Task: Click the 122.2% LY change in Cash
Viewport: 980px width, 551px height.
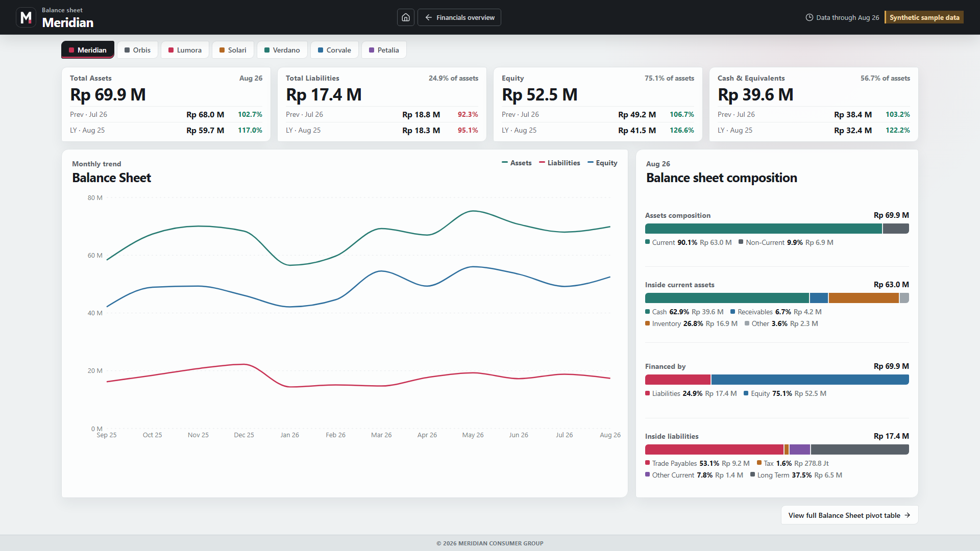Action: pyautogui.click(x=898, y=130)
